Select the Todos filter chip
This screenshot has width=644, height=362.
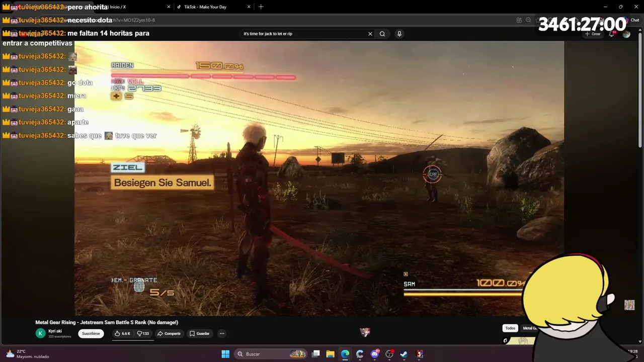[x=510, y=328]
